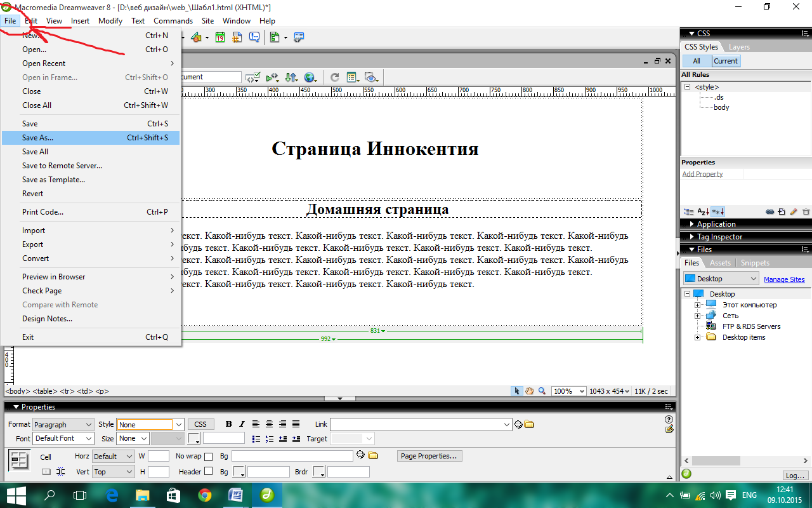Click the Comment insert speech-bubble icon
Image resolution: width=812 pixels, height=508 pixels.
[254, 37]
